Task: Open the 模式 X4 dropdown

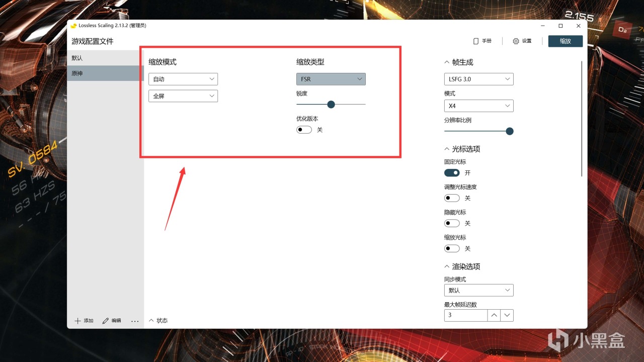Action: click(x=478, y=106)
